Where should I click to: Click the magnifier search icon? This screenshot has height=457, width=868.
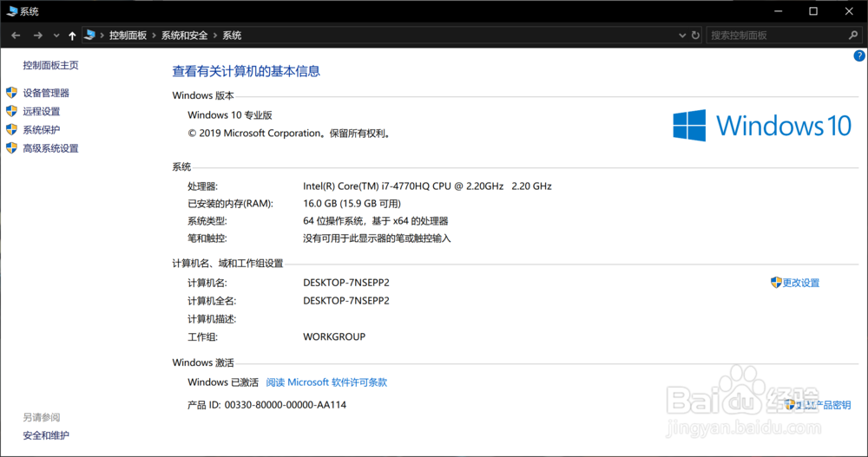853,36
